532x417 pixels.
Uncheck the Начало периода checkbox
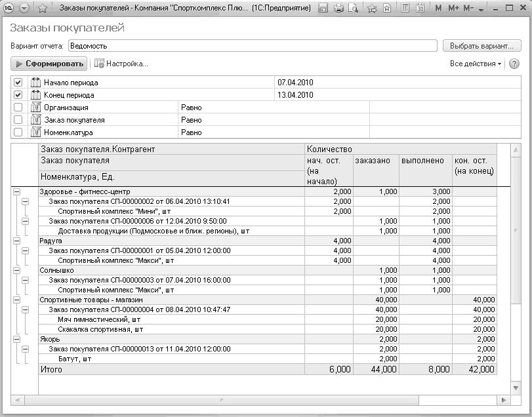(18, 82)
